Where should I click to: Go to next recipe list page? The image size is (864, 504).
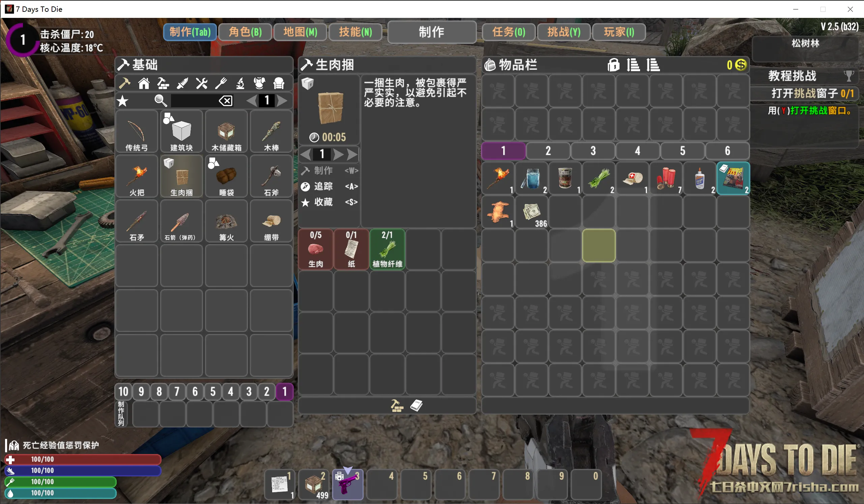click(x=282, y=101)
